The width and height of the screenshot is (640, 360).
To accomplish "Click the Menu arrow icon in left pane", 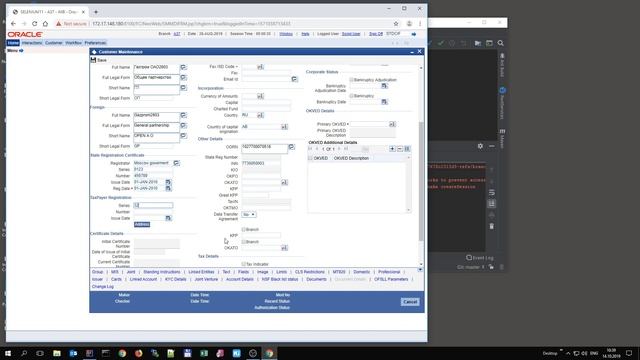I will (x=21, y=51).
